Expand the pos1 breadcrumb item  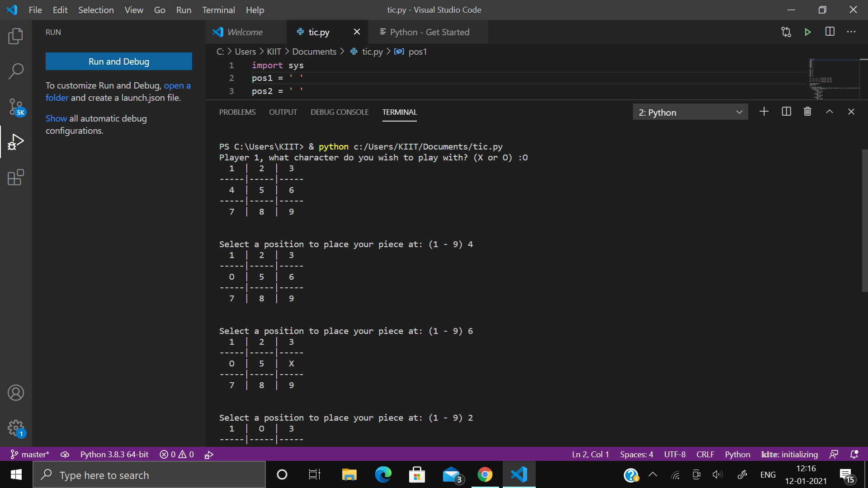pos(417,52)
